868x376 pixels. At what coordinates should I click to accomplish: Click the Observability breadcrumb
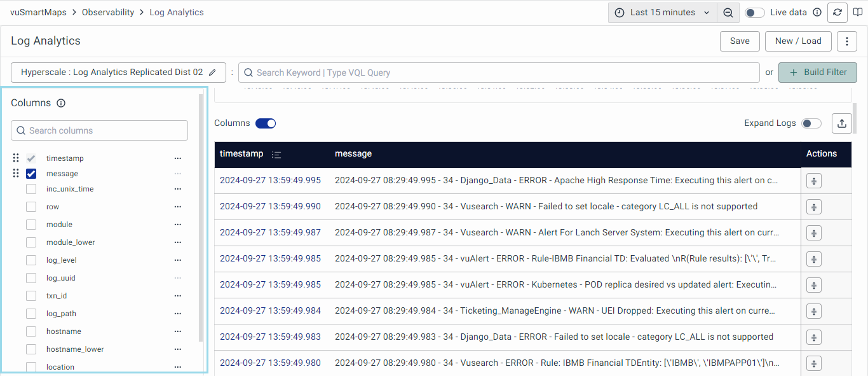pyautogui.click(x=108, y=12)
